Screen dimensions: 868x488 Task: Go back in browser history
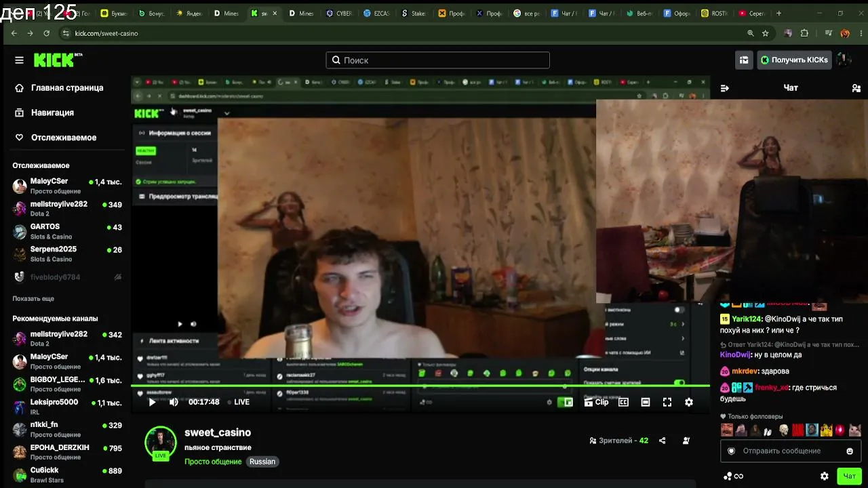tap(14, 33)
